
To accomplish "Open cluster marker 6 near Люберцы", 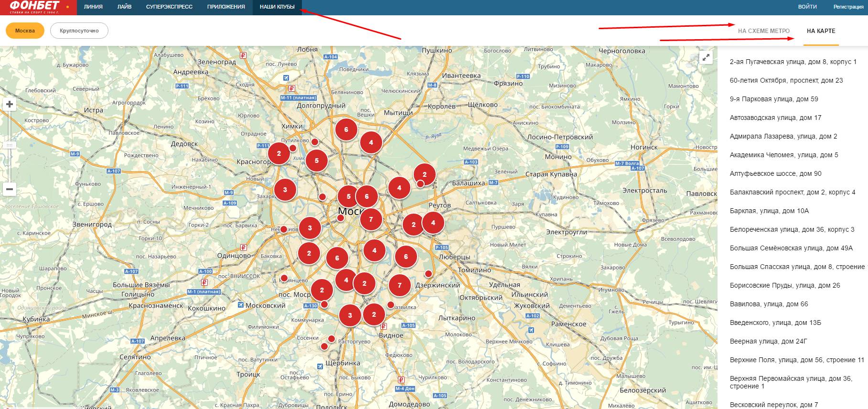I will [406, 257].
